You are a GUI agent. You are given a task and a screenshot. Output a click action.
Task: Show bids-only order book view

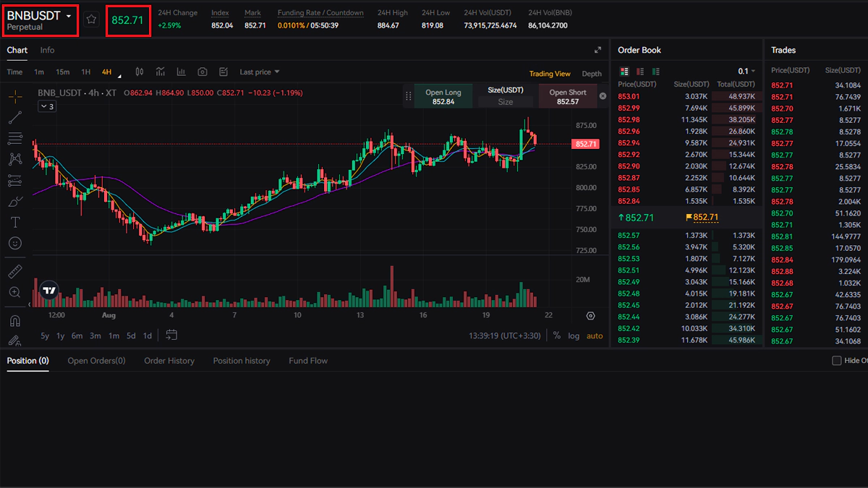tap(656, 71)
